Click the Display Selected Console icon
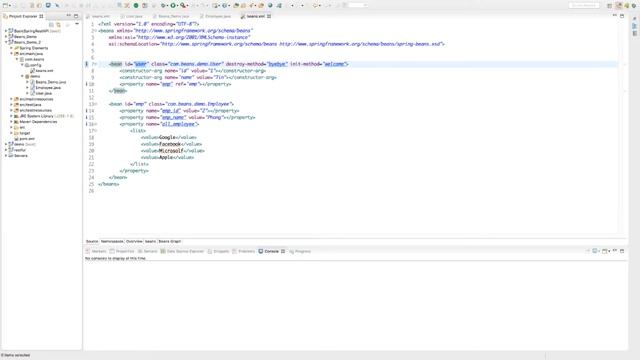Image resolution: width=640 pixels, height=360 pixels. [595, 251]
